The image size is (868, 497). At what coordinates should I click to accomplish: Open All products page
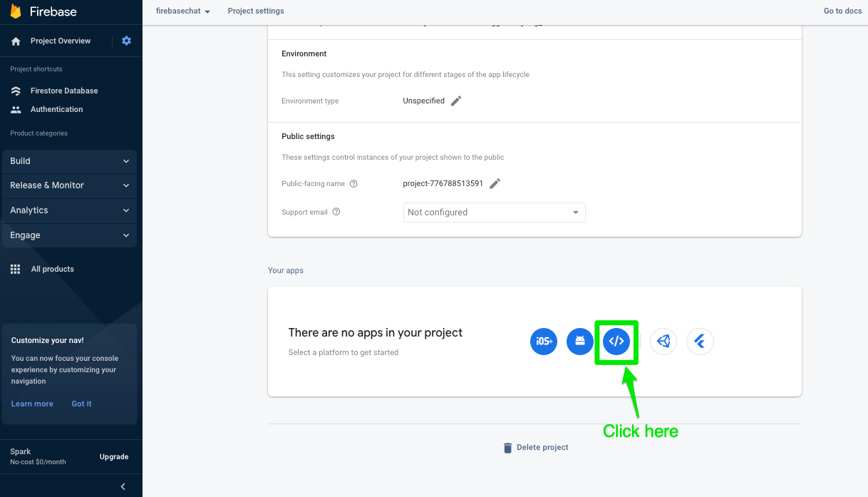click(52, 270)
